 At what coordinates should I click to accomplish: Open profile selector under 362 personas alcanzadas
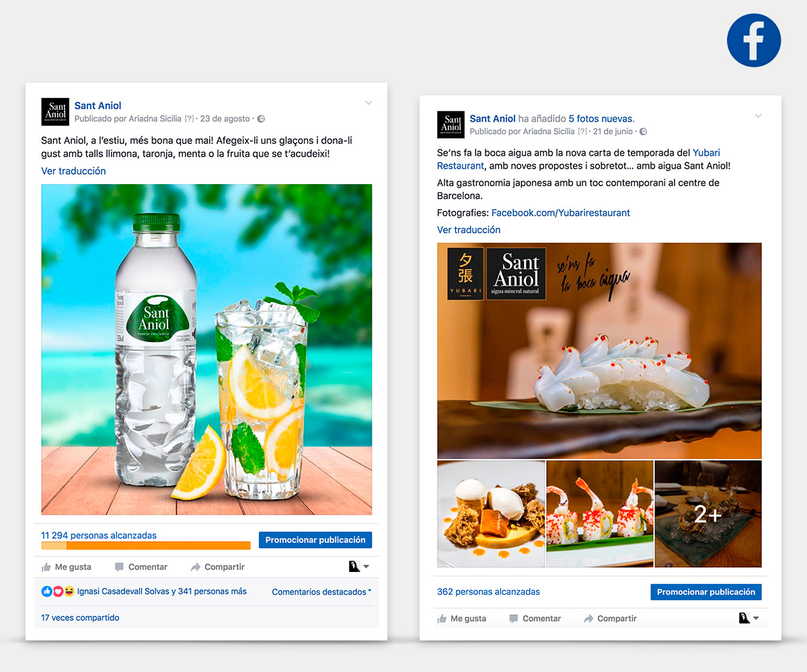pos(748,618)
